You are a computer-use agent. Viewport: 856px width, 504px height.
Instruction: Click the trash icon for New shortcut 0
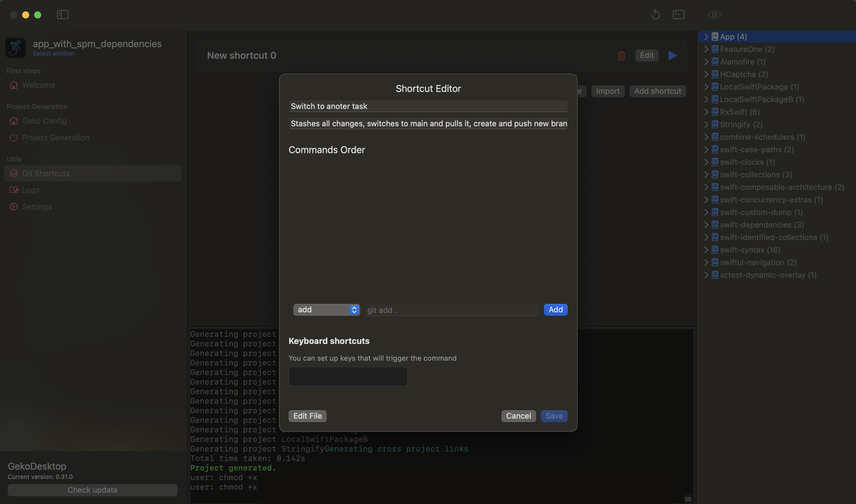point(621,55)
